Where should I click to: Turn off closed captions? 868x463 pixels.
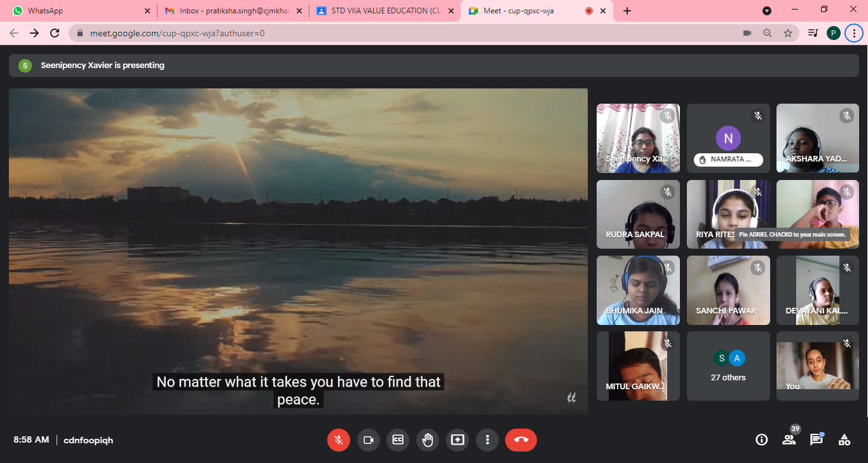(398, 439)
